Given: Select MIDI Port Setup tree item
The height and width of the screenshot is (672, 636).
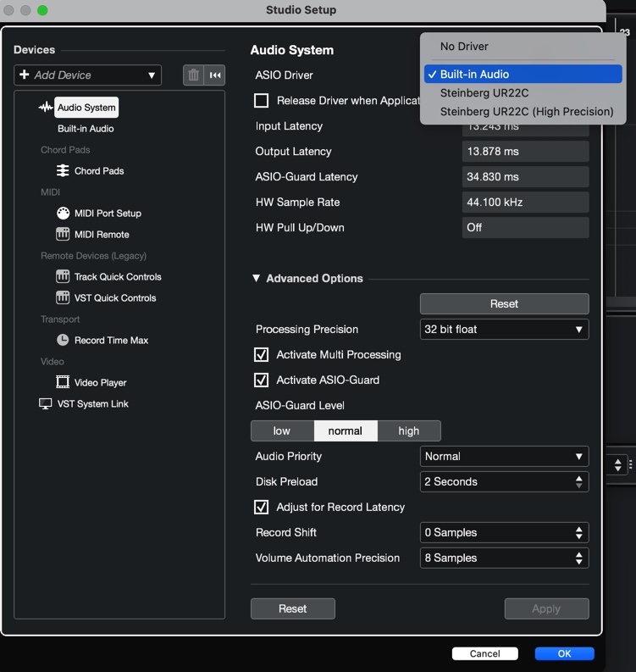Looking at the screenshot, I should [108, 213].
